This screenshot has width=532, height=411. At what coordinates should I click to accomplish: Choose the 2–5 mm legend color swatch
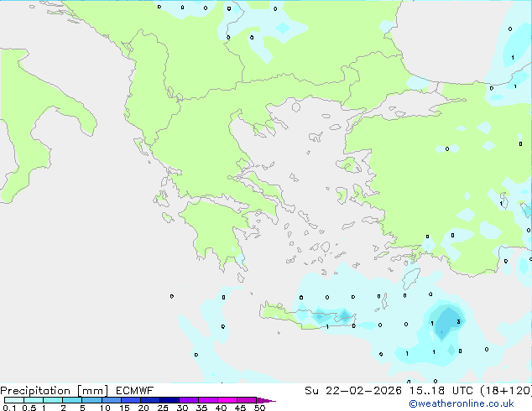pos(72,400)
